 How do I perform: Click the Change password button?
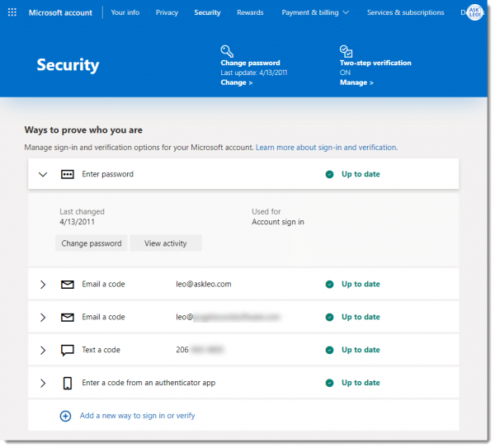92,243
